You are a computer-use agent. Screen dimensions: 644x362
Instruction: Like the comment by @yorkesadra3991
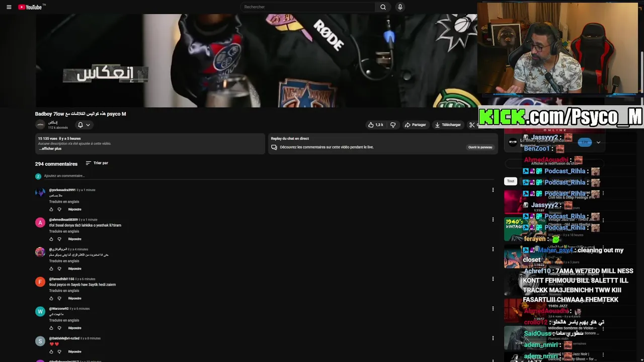(51, 209)
